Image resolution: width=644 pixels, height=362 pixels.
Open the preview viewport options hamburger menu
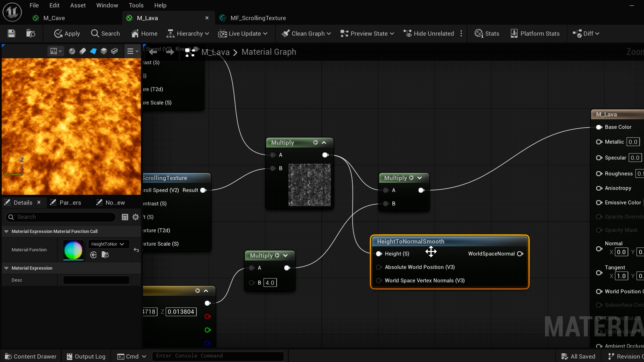[132, 51]
